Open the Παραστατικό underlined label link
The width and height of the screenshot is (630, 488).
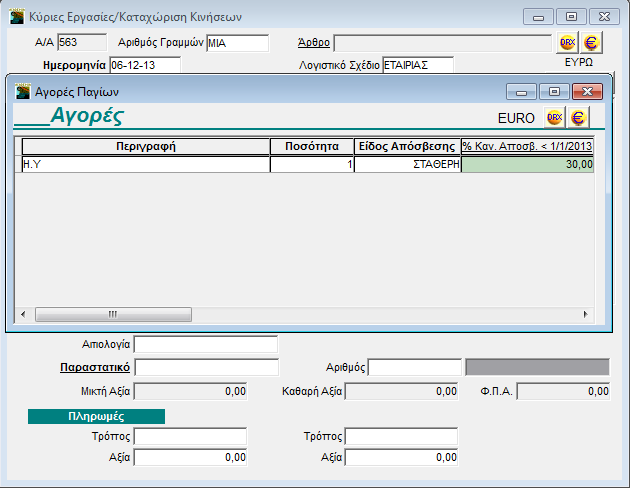95,367
